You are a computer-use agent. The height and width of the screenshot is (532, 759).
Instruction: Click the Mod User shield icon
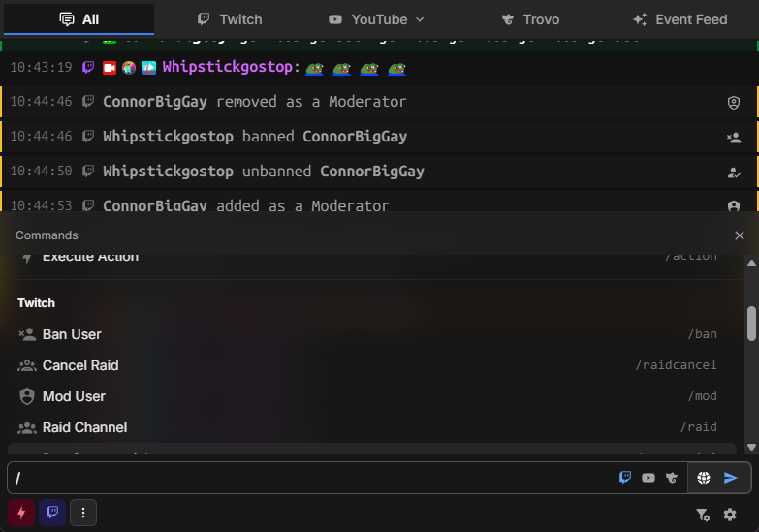point(27,396)
